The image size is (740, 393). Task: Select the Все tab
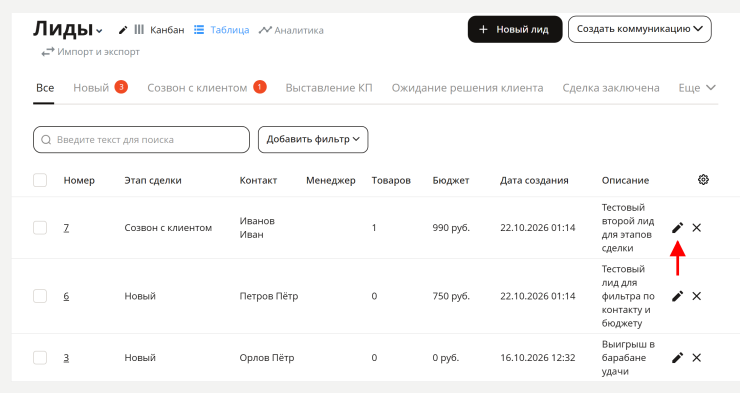point(45,88)
